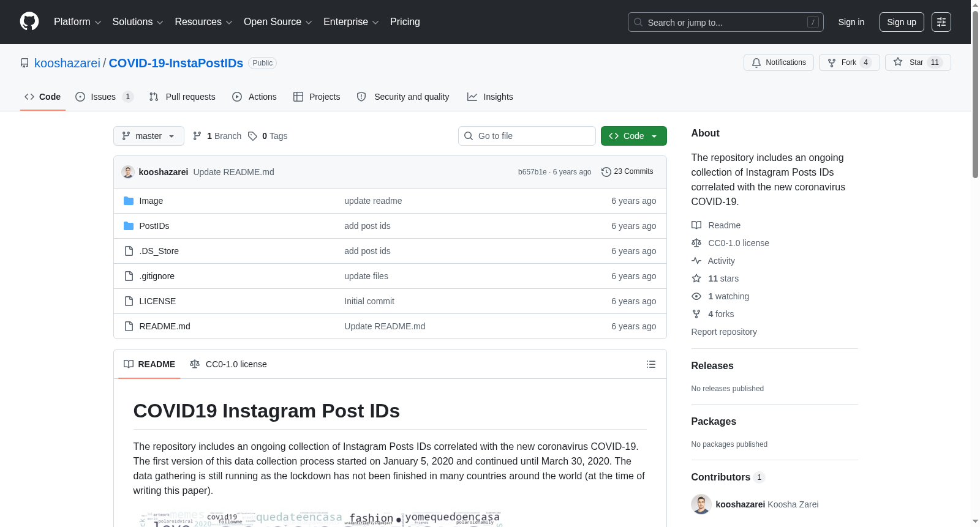
Task: Expand the Open Source menu
Action: coord(278,22)
